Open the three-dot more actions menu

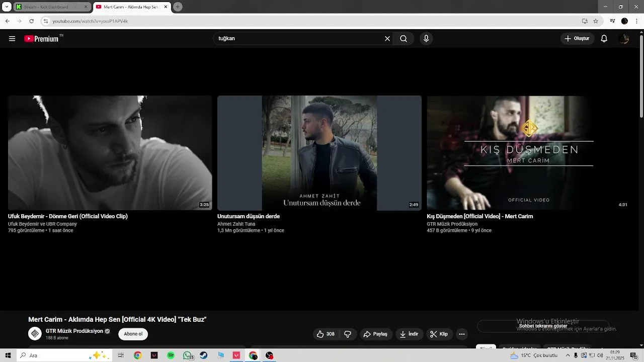pos(462,334)
